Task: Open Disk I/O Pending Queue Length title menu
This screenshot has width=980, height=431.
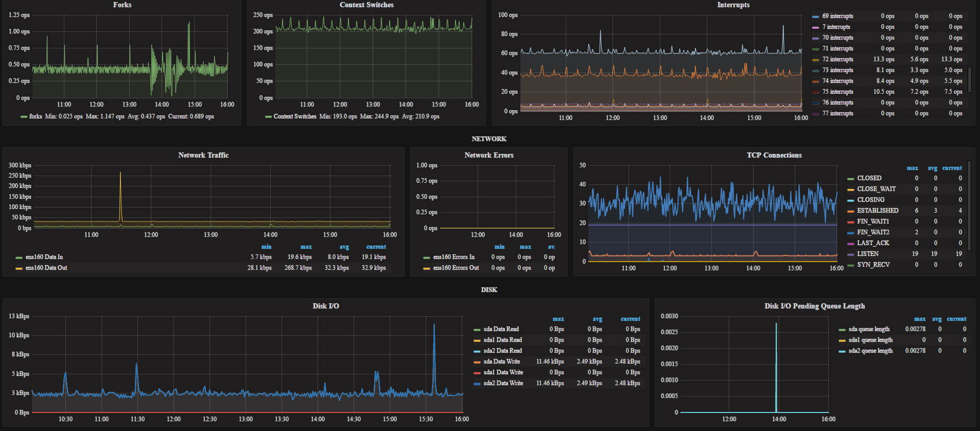Action: 815,306
